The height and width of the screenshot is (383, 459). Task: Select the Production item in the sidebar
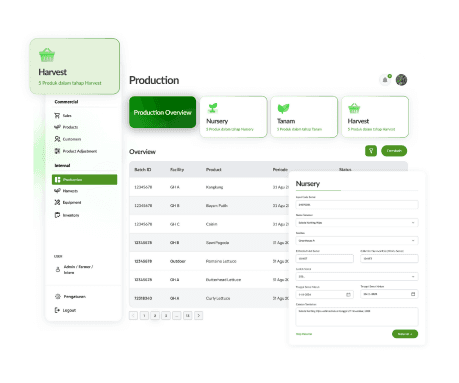(x=85, y=179)
